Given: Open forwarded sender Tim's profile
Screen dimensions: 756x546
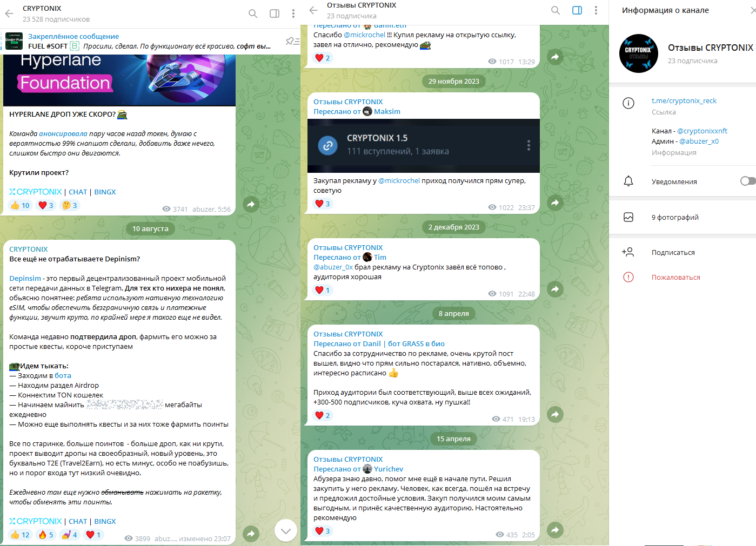Looking at the screenshot, I should (x=374, y=257).
